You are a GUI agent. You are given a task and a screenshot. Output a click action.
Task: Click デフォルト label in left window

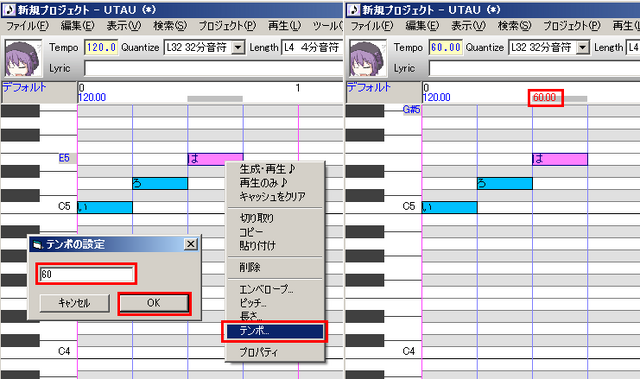[24, 87]
